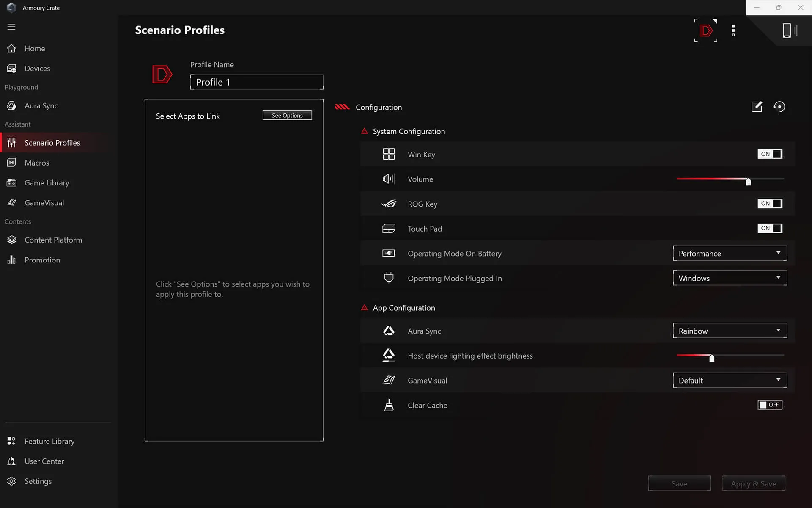This screenshot has width=812, height=508.
Task: Open Operating Mode On Battery dropdown
Action: tap(730, 254)
